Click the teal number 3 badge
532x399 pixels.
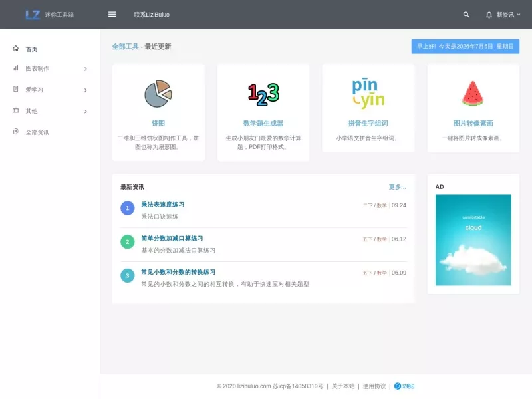pos(128,275)
